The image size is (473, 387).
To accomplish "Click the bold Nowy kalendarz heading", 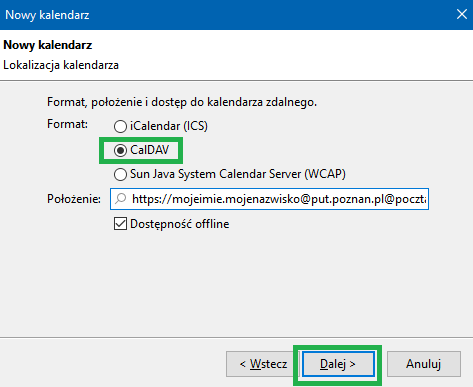I will [48, 45].
